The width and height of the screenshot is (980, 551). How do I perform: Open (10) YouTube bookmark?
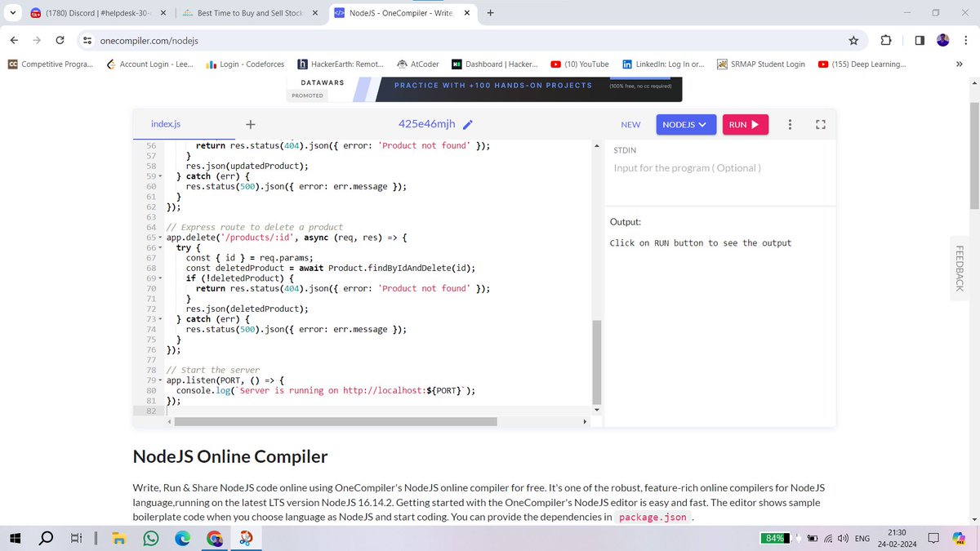[580, 64]
